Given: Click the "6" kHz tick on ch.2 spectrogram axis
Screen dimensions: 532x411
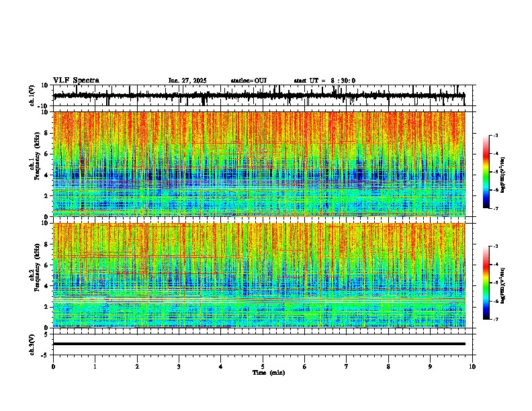Looking at the screenshot, I should [48, 265].
